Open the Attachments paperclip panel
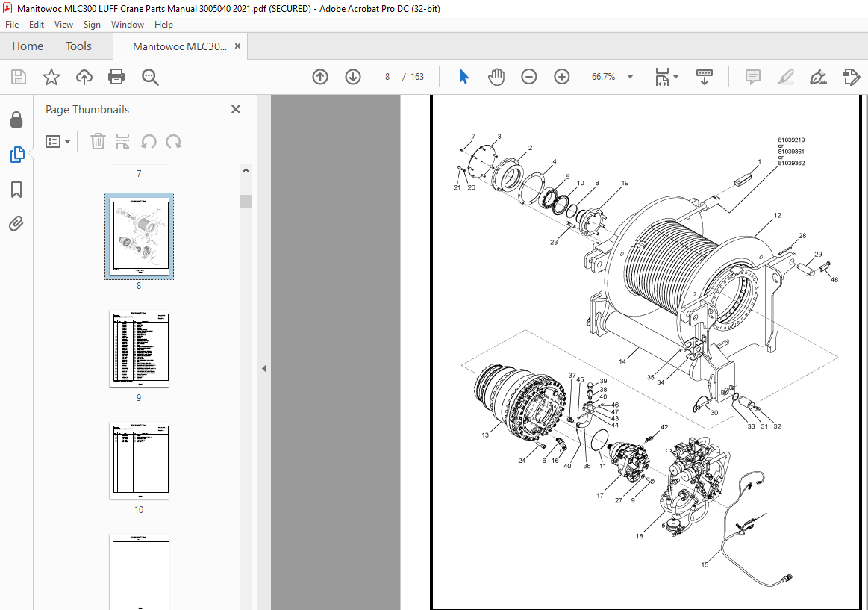This screenshot has height=610, width=868. (16, 224)
